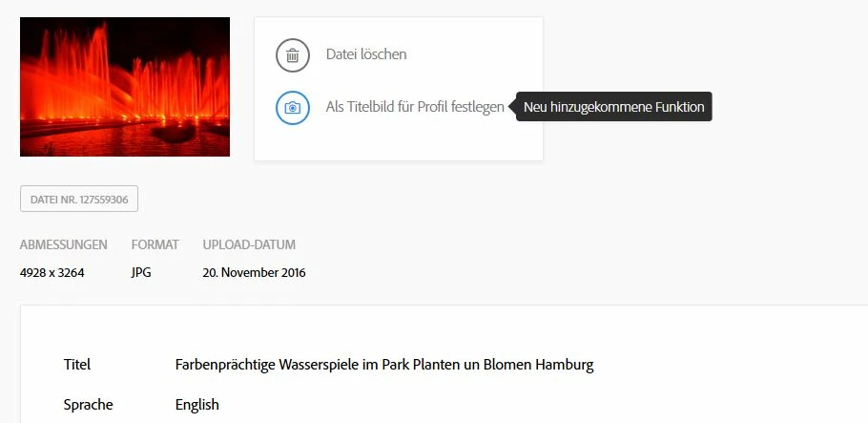Select the Sprache value 'English'

[x=197, y=405]
